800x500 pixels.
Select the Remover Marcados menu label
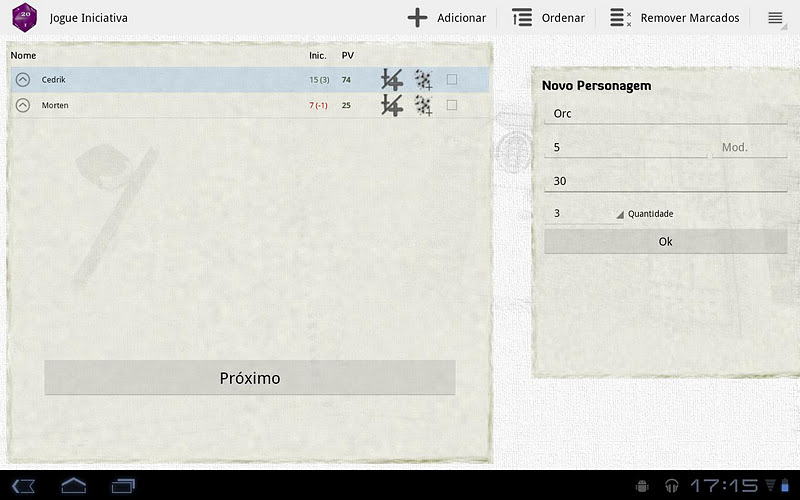pyautogui.click(x=690, y=18)
